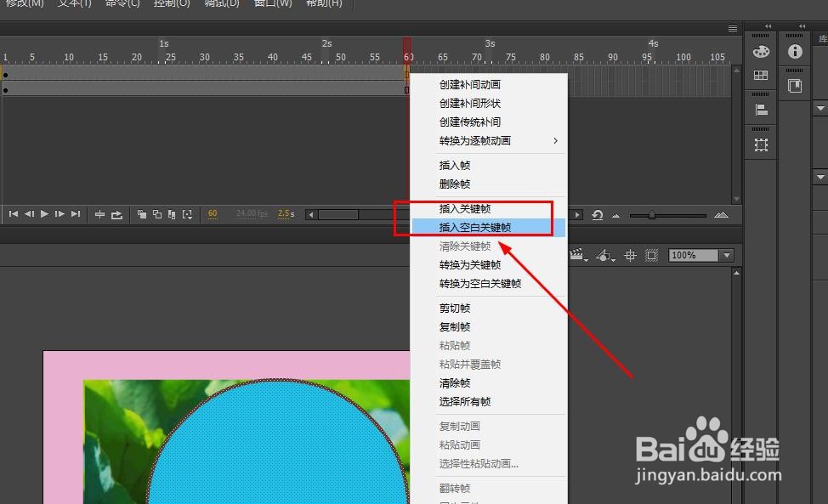Go to last frame
Image resolution: width=828 pixels, height=504 pixels.
tap(76, 213)
